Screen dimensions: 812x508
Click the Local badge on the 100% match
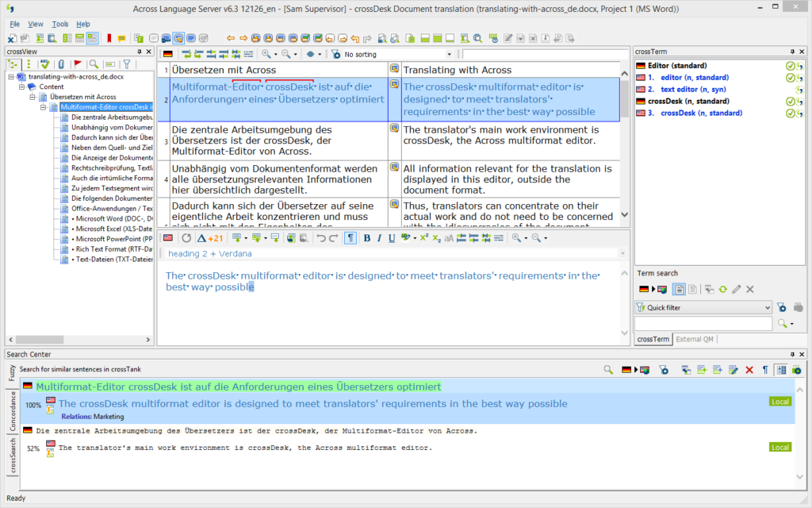(x=779, y=402)
